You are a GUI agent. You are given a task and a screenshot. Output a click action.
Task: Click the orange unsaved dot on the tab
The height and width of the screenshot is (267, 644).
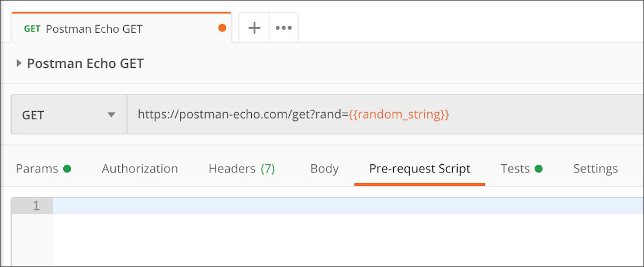(222, 28)
